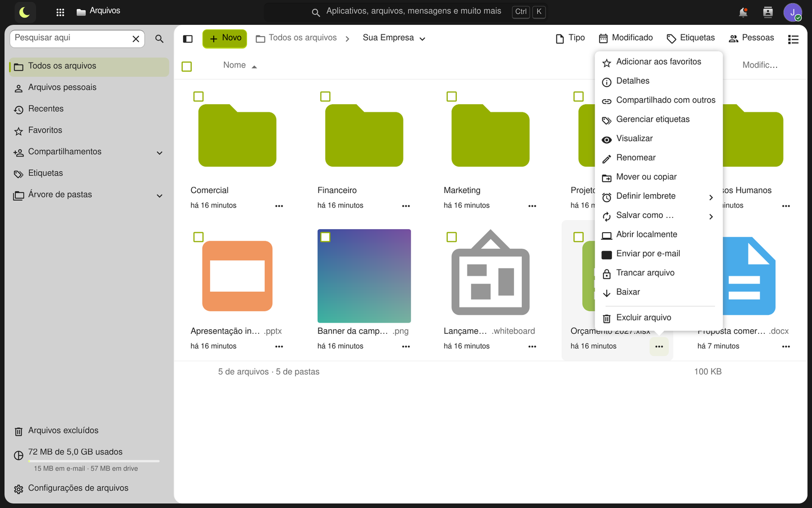
Task: Click the magnifier search button in sidebar
Action: coord(159,39)
